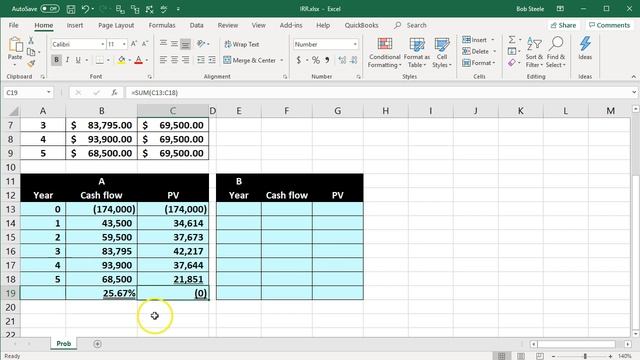Click the Share button

pyautogui.click(x=563, y=25)
